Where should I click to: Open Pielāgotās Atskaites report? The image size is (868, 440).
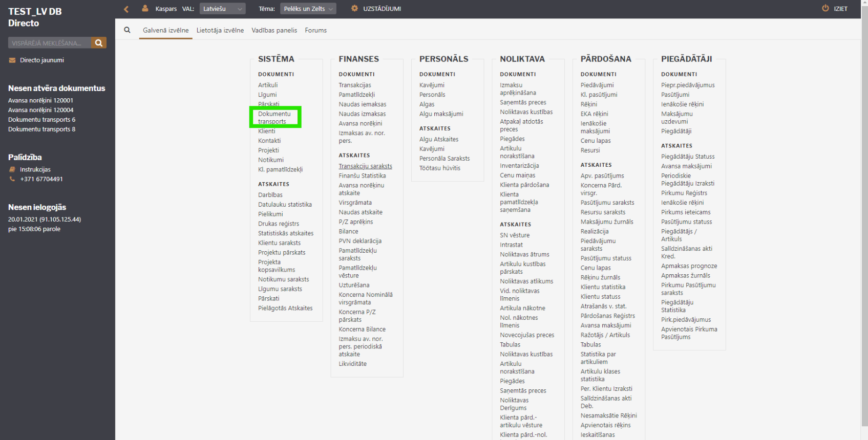(x=285, y=308)
